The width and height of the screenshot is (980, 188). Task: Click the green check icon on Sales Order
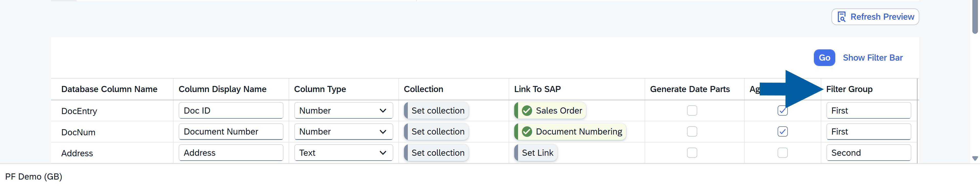pyautogui.click(x=527, y=110)
